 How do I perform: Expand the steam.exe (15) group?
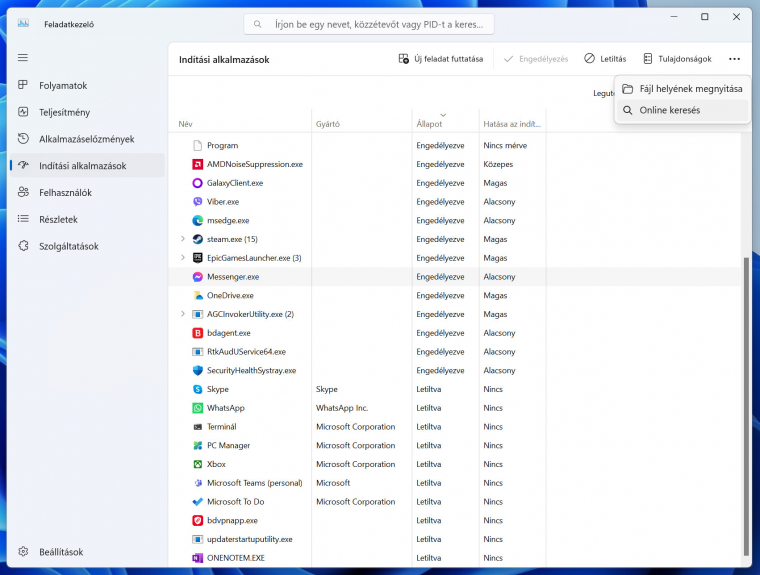tap(183, 239)
